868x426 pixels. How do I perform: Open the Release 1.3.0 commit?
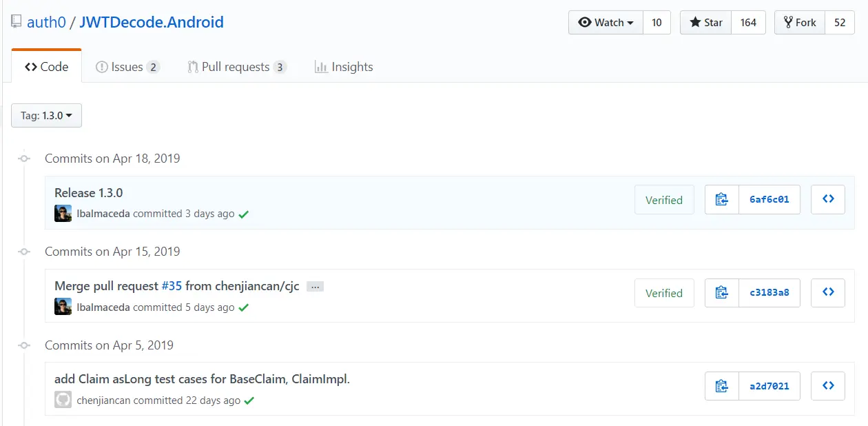tap(89, 192)
